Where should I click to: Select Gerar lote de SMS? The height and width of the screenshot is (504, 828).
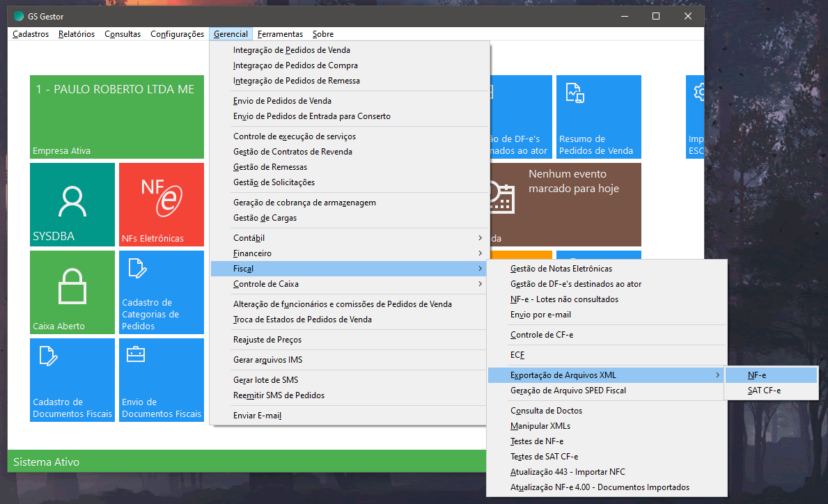[x=348, y=380]
